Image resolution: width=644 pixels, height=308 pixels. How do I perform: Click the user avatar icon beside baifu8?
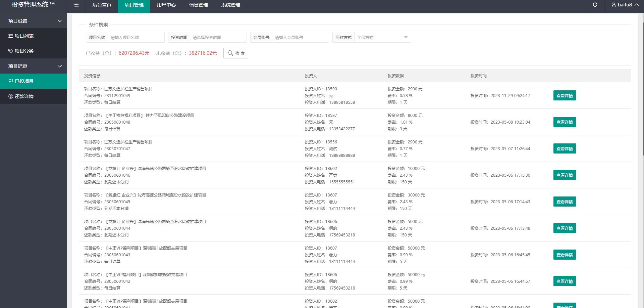coord(613,5)
